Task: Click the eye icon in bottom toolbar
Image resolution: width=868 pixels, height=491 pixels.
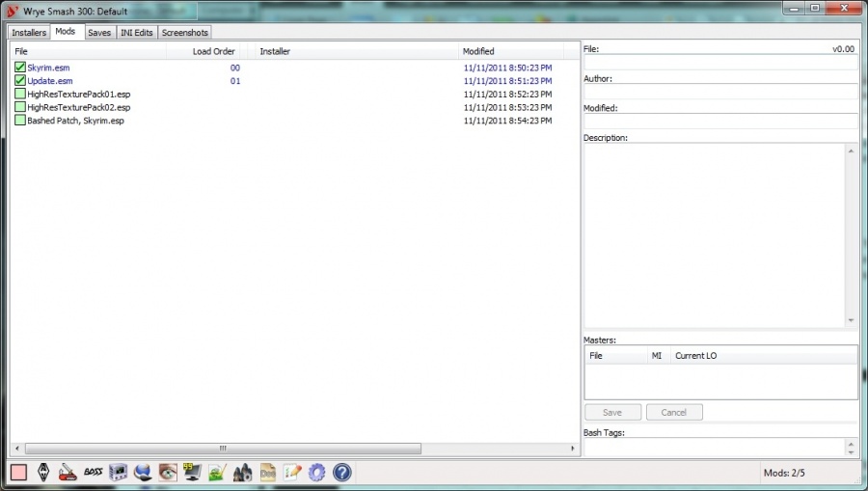Action: coord(168,473)
